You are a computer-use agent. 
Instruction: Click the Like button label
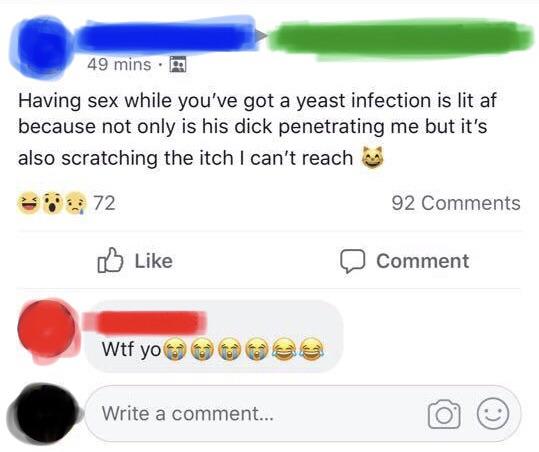tap(154, 261)
